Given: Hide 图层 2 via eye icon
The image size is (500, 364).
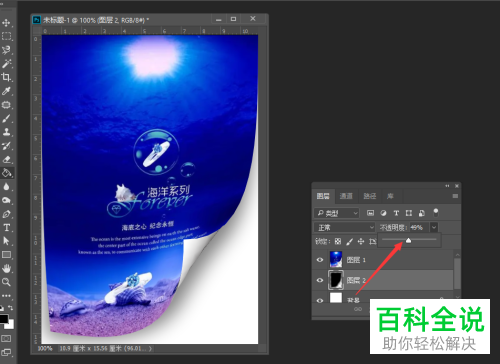Looking at the screenshot, I should [320, 280].
